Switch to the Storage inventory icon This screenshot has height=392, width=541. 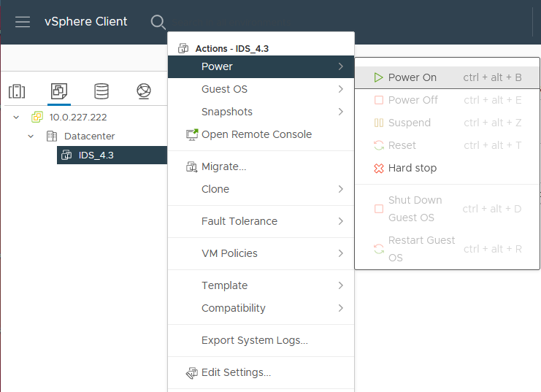point(101,91)
